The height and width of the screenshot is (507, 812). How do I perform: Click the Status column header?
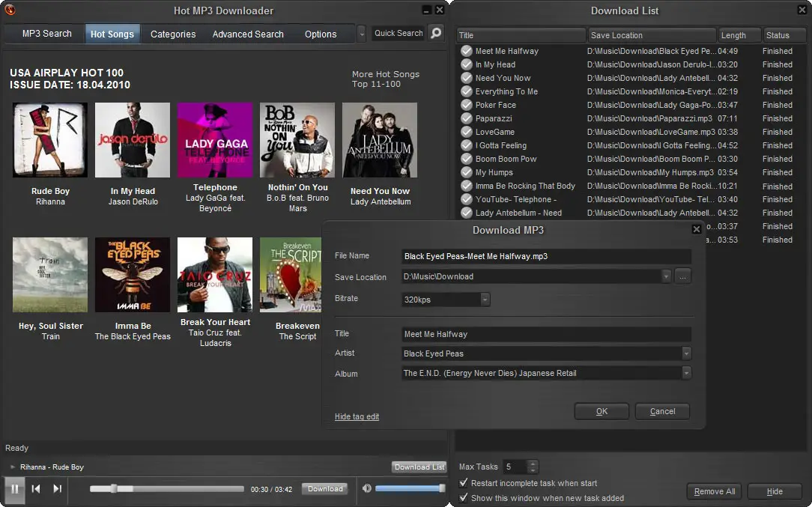tap(784, 35)
